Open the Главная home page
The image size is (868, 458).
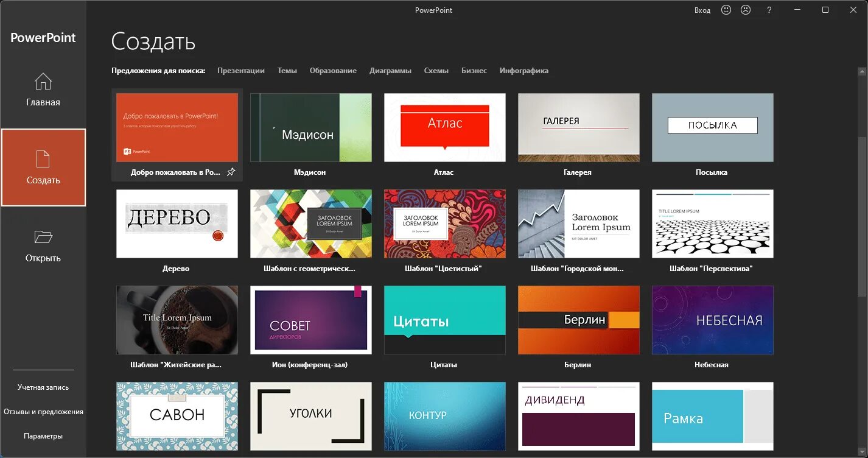click(43, 90)
